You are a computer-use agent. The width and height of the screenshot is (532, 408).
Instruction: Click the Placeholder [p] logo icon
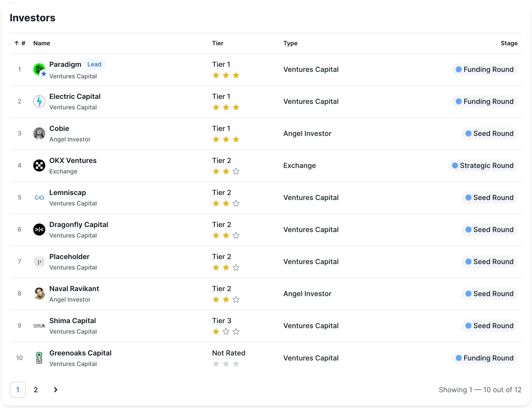coord(39,262)
